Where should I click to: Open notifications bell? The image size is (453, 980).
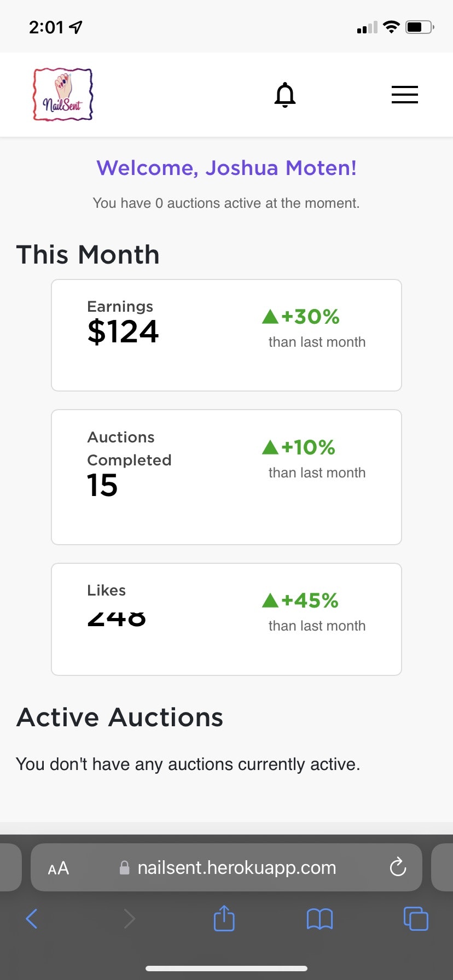(x=285, y=95)
